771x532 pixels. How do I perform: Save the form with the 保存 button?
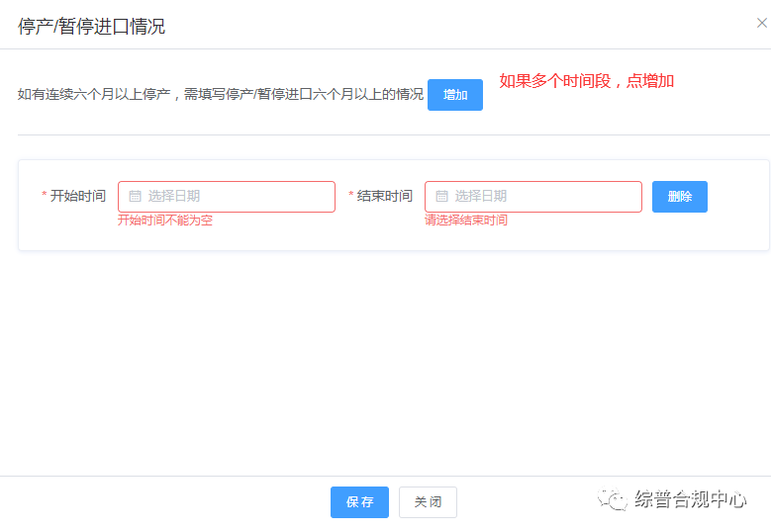pyautogui.click(x=359, y=502)
